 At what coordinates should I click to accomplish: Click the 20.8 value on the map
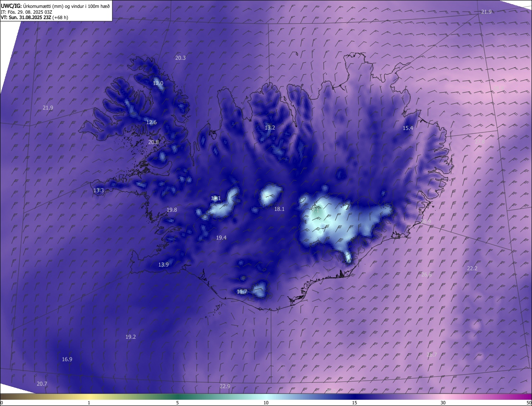(x=153, y=142)
